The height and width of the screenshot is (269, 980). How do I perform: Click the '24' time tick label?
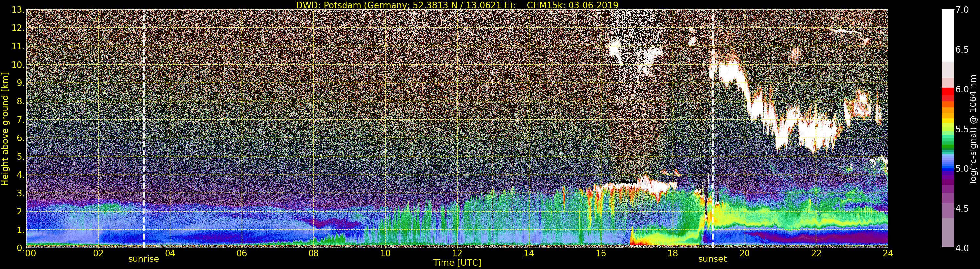(x=888, y=253)
